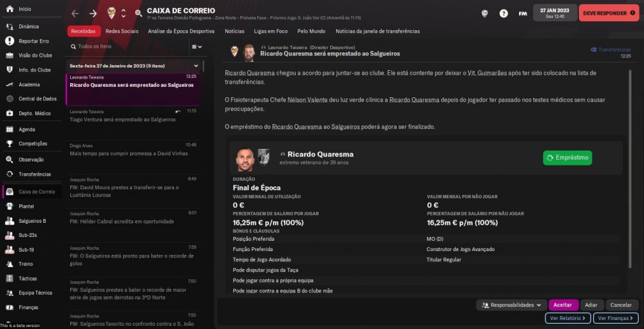Click Vit. Guimarães link in message

[488, 73]
